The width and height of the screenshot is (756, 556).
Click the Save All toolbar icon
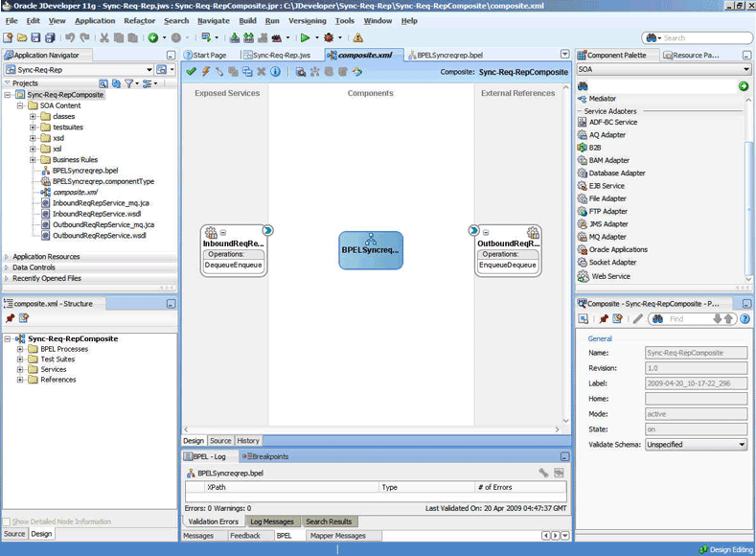49,37
